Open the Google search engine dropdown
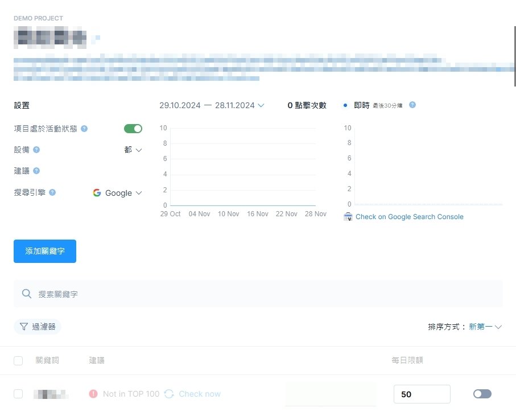 (117, 193)
